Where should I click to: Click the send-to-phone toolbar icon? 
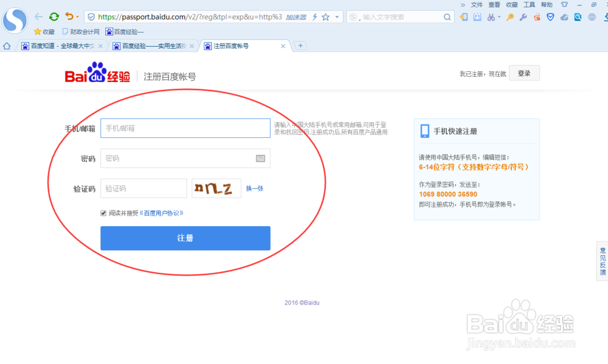pyautogui.click(x=464, y=17)
